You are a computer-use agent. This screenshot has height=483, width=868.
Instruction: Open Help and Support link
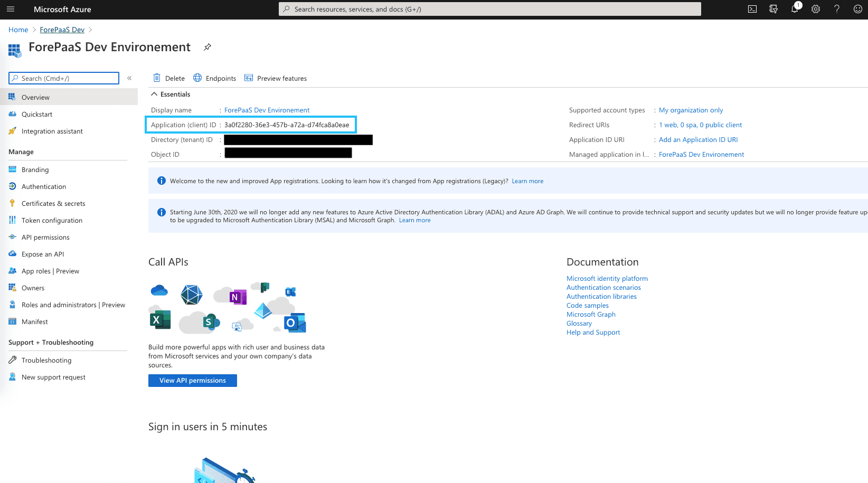593,332
